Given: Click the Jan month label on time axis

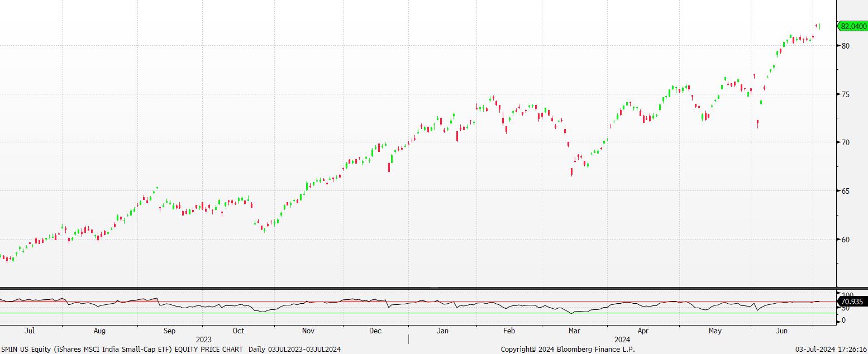Looking at the screenshot, I should tap(443, 331).
